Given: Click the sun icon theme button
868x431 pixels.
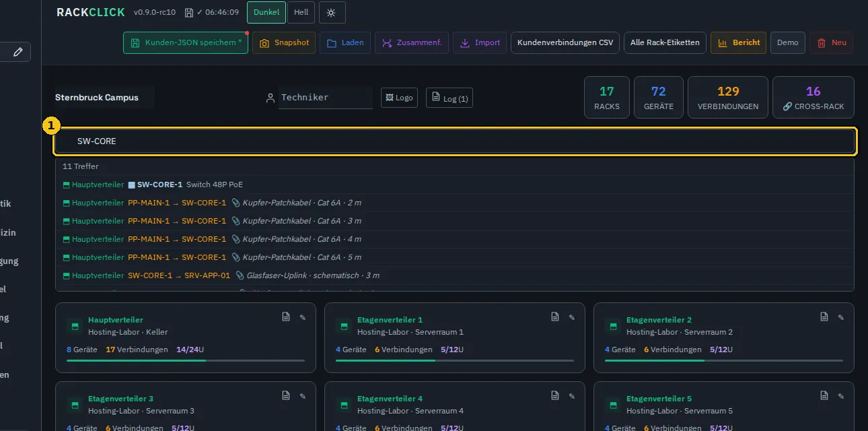Looking at the screenshot, I should pyautogui.click(x=331, y=13).
